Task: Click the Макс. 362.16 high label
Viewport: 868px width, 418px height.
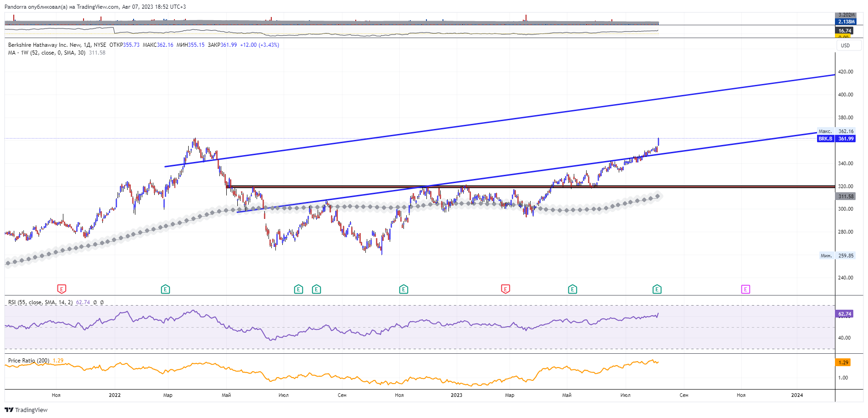Action: pos(836,131)
